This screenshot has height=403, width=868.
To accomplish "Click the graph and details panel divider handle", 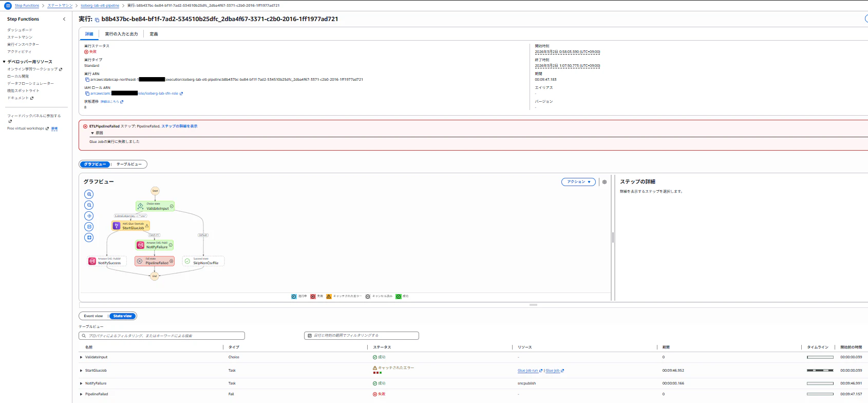I will point(613,237).
